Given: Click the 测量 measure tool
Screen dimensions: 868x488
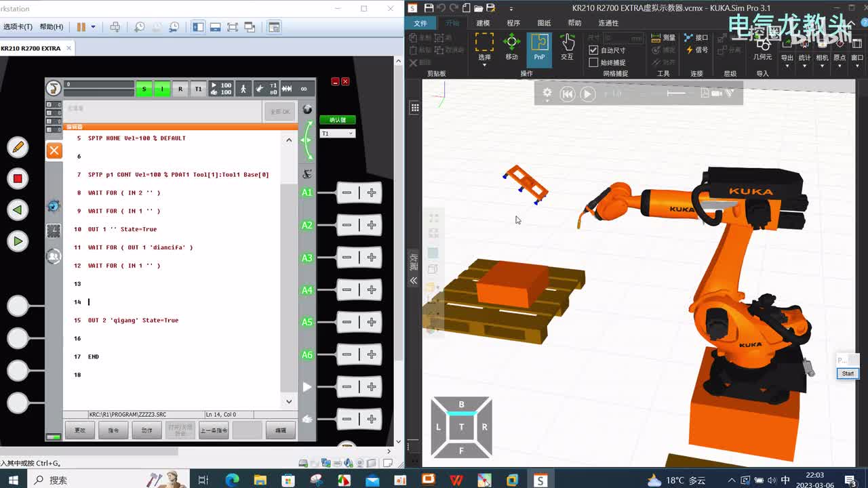Looking at the screenshot, I should [663, 38].
